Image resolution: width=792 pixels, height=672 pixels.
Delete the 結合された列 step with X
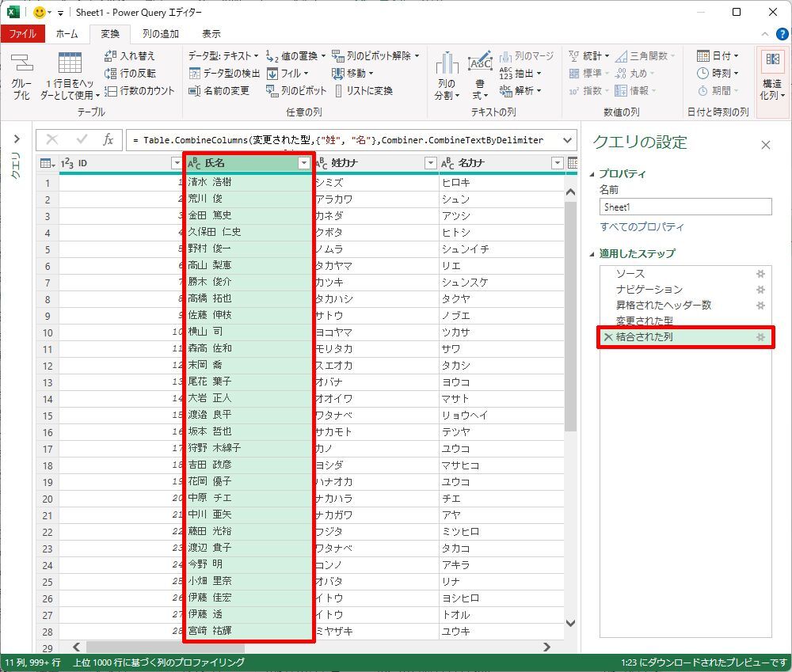click(608, 338)
